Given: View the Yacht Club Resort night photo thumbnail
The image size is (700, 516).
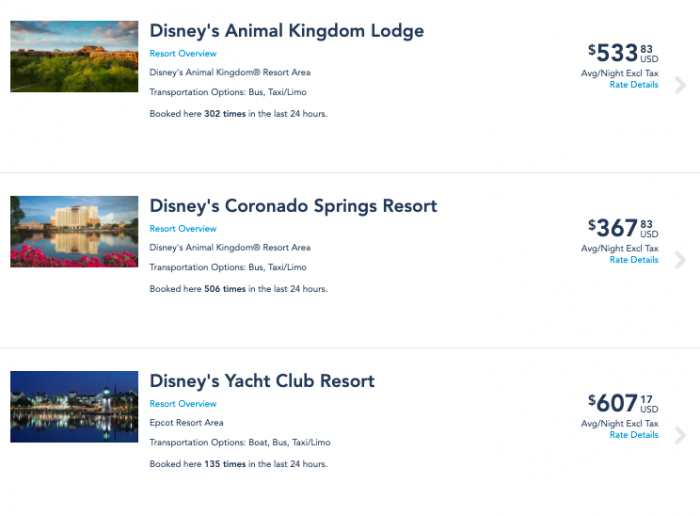Looking at the screenshot, I should [x=74, y=407].
